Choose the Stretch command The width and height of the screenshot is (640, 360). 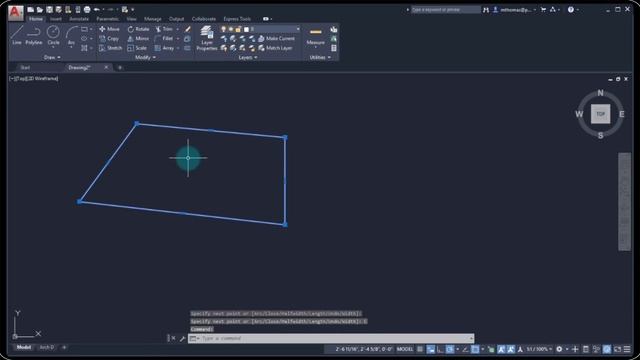[x=111, y=48]
